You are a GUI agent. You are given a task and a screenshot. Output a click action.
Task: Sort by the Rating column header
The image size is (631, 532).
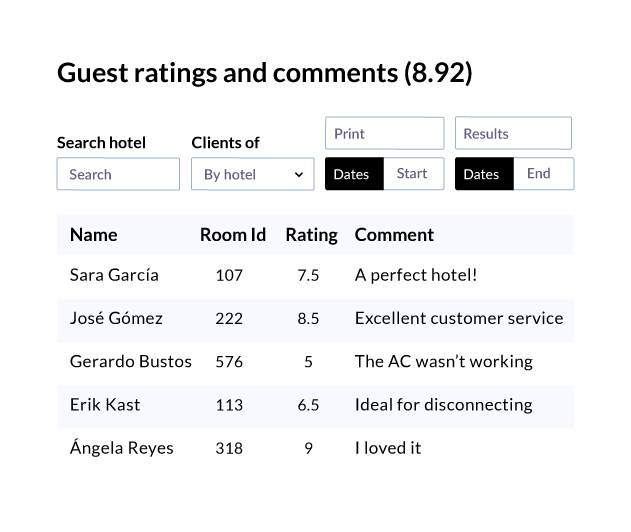[x=311, y=235]
